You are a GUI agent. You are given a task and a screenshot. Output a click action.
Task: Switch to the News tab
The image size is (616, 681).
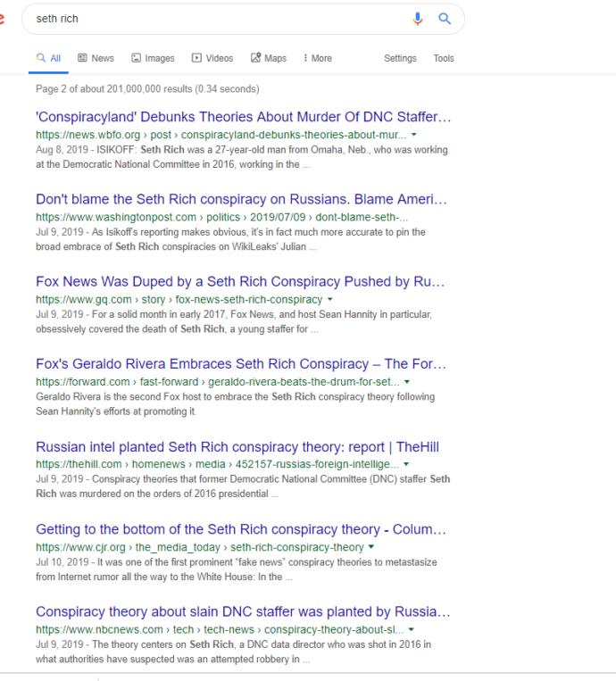coord(96,58)
